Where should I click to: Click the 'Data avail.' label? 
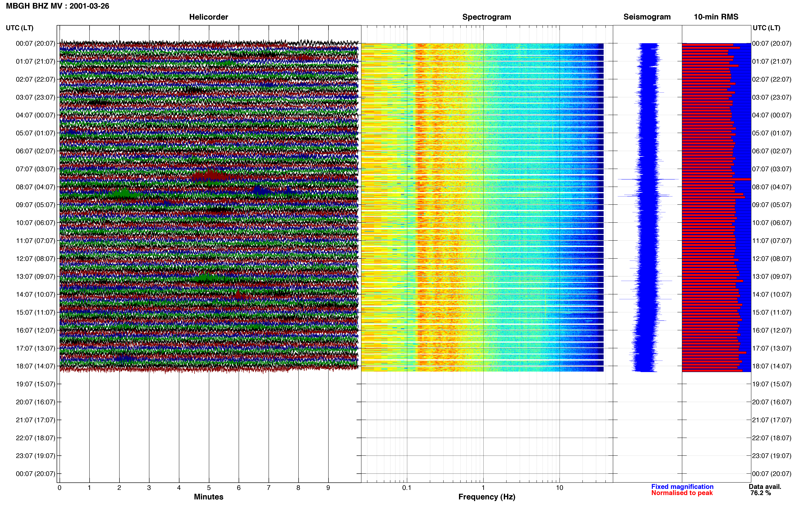click(x=765, y=486)
